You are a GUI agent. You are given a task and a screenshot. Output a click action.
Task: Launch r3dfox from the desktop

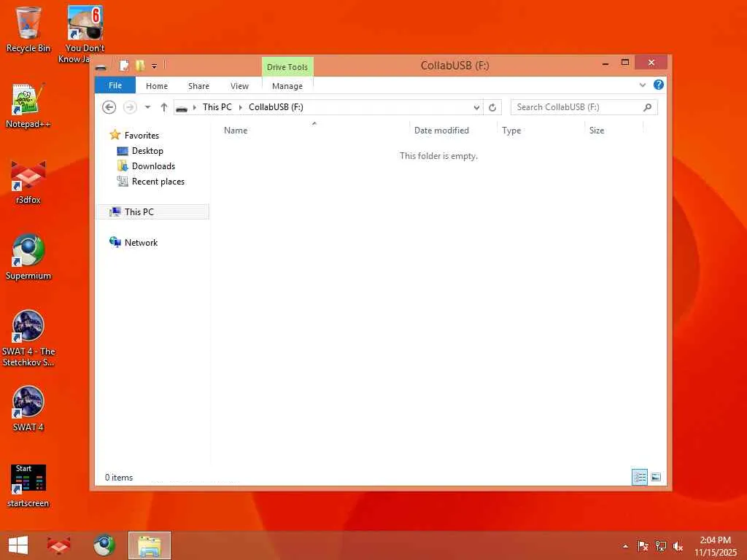28,182
